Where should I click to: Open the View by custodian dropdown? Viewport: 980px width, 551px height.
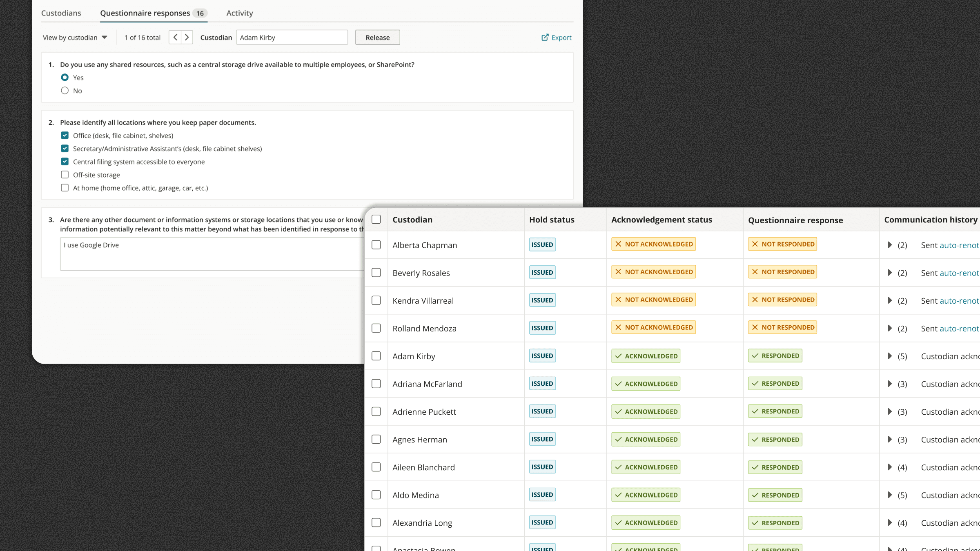pyautogui.click(x=75, y=37)
